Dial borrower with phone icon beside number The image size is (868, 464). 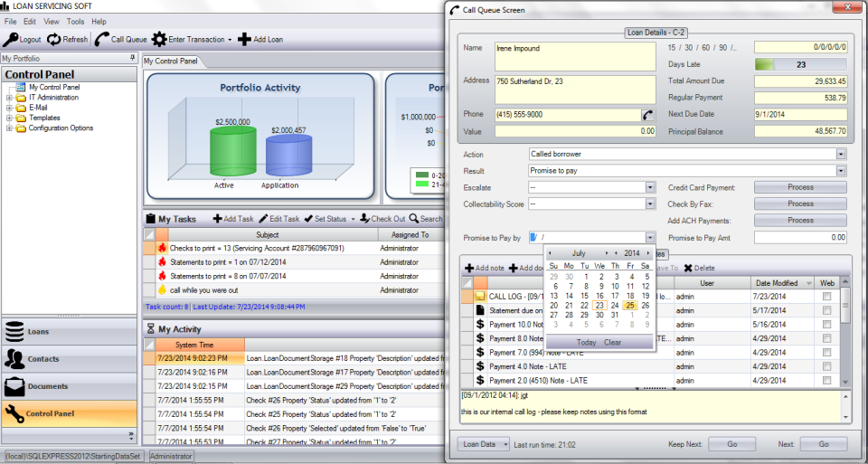(x=647, y=115)
